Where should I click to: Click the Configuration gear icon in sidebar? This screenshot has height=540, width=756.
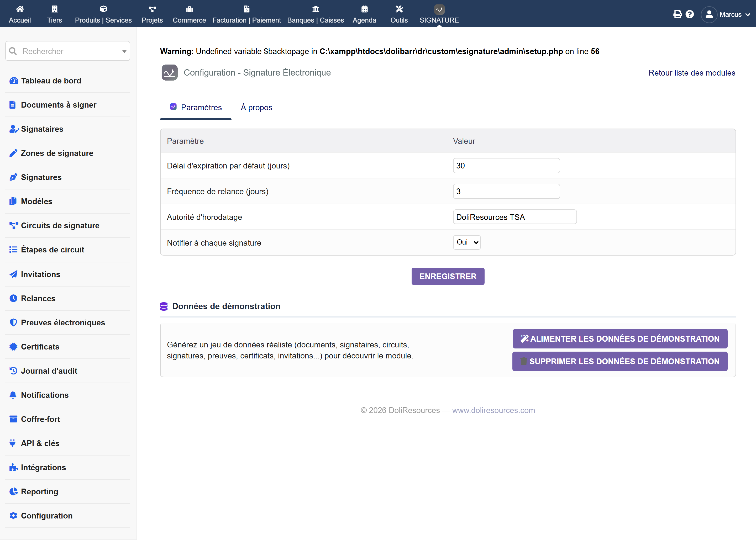(x=13, y=516)
